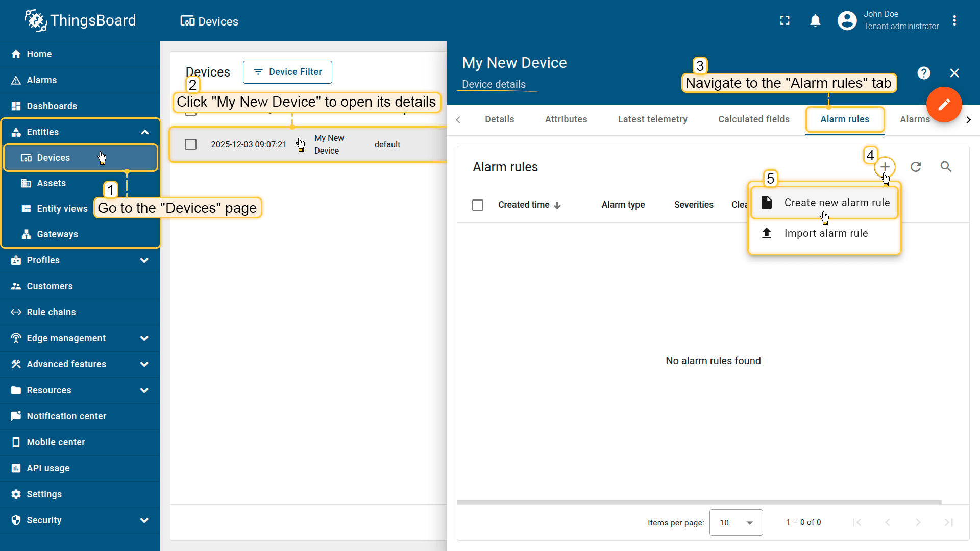Open the user options three-dot menu
Screen dimensions: 980x551
(x=954, y=21)
